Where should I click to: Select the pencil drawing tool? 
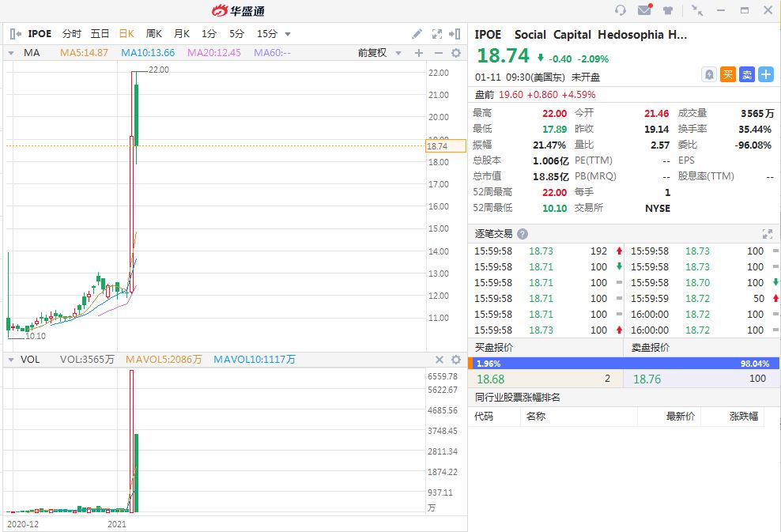click(417, 34)
